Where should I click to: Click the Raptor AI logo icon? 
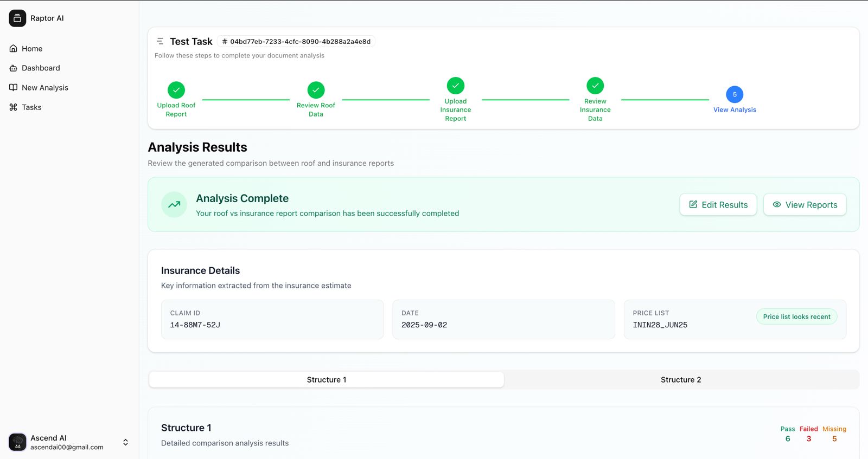click(17, 18)
